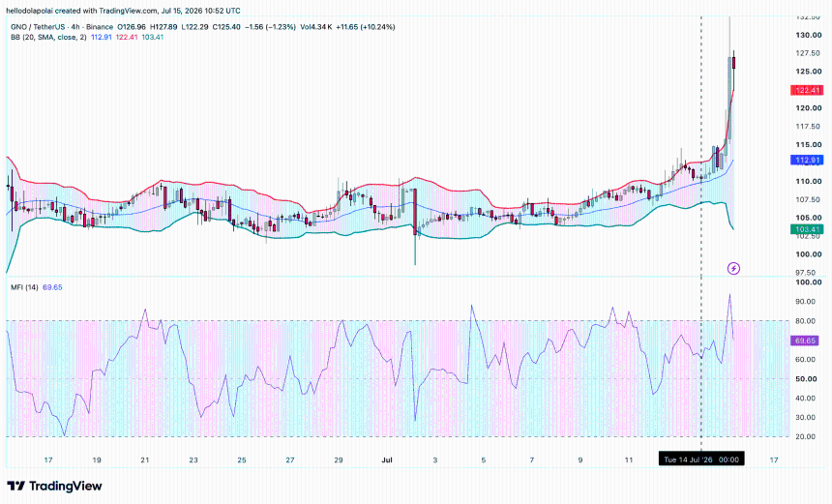Select the red 122.41 upper band price label

pos(807,90)
